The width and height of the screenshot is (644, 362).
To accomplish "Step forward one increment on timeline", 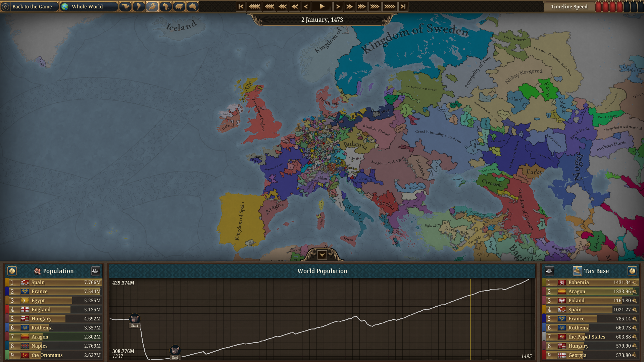I will 338,6.
